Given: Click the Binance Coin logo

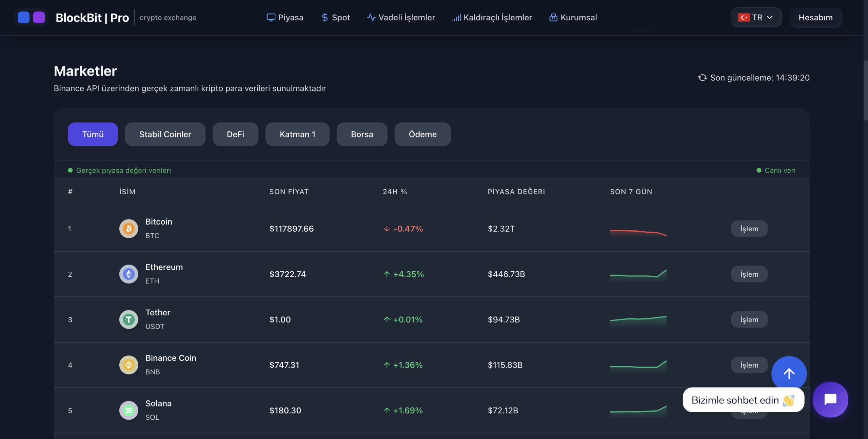Looking at the screenshot, I should click(129, 365).
